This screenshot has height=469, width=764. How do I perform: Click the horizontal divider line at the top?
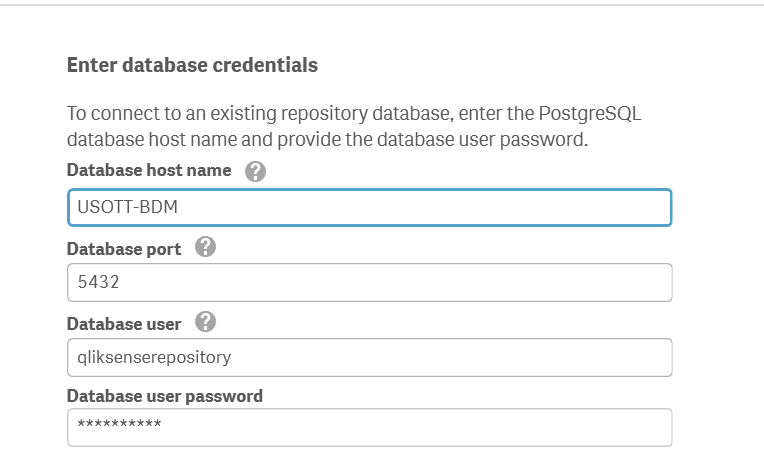click(382, 5)
